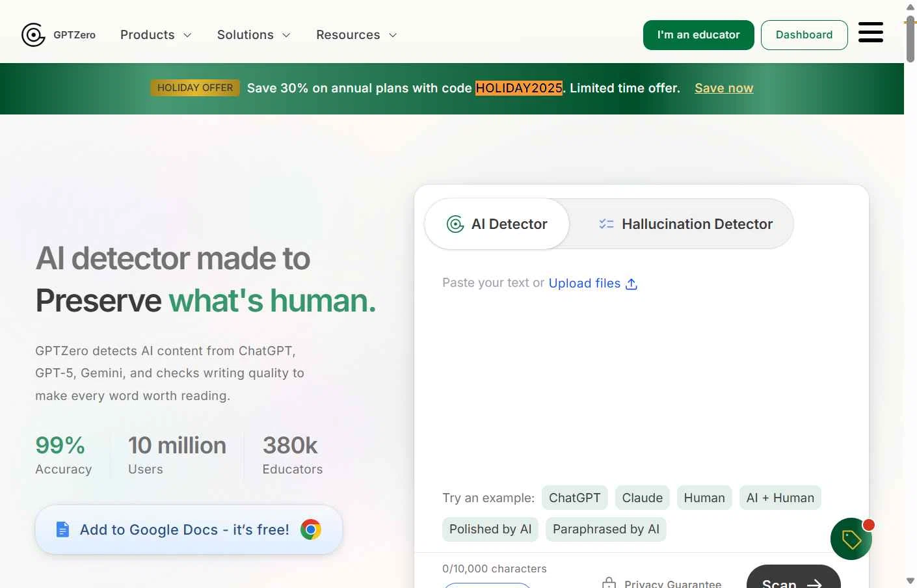
Task: Click Add to Google Docs button
Action: pos(189,529)
